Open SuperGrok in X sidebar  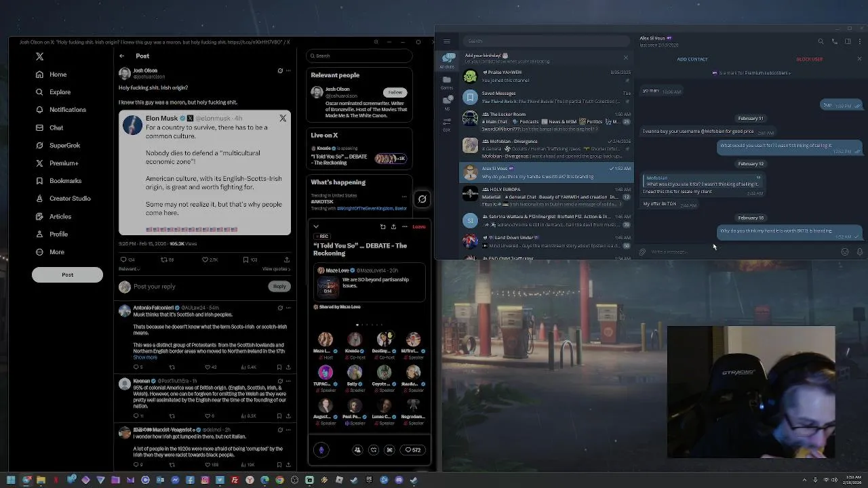(x=58, y=145)
